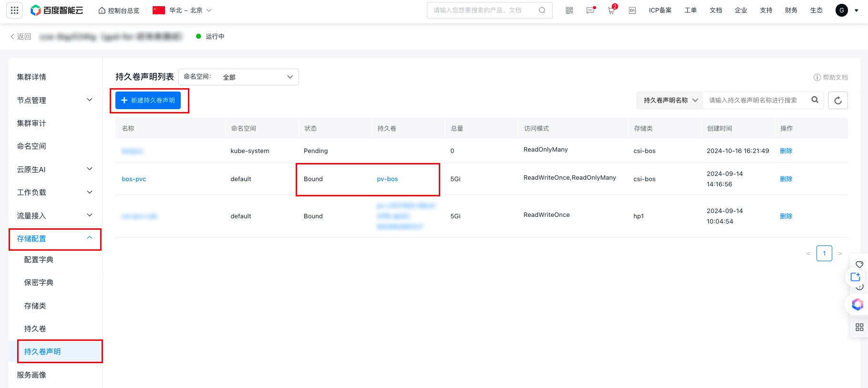Expand 流量接入 sidebar section
868x388 pixels.
(x=55, y=215)
